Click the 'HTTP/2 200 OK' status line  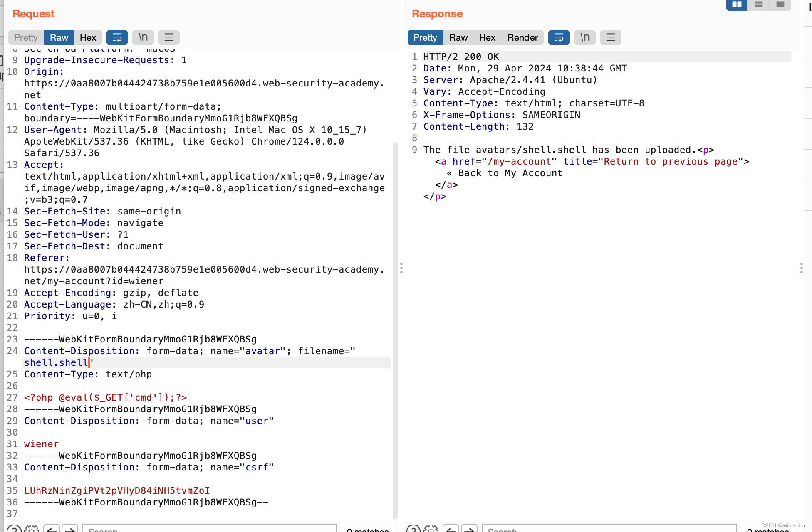(x=461, y=57)
